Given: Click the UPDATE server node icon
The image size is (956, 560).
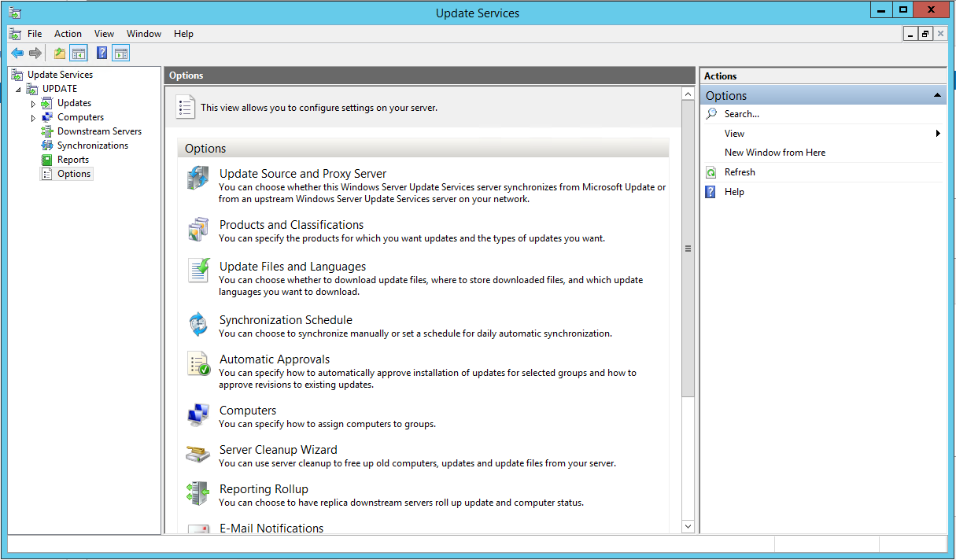Looking at the screenshot, I should pos(32,89).
